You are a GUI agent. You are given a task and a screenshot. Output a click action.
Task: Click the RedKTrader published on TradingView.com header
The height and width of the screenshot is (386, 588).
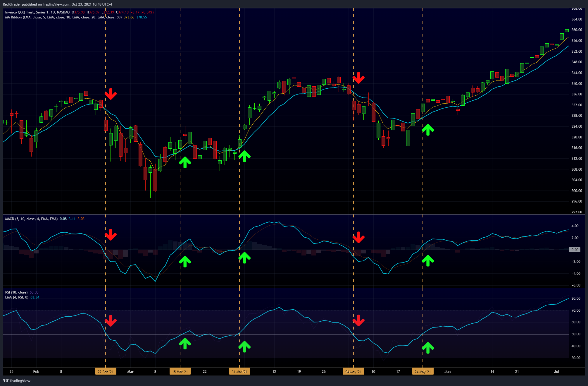pyautogui.click(x=57, y=4)
